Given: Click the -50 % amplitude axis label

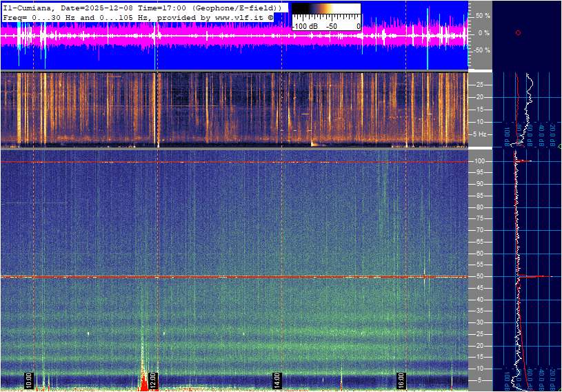Looking at the screenshot, I should pyautogui.click(x=481, y=50).
